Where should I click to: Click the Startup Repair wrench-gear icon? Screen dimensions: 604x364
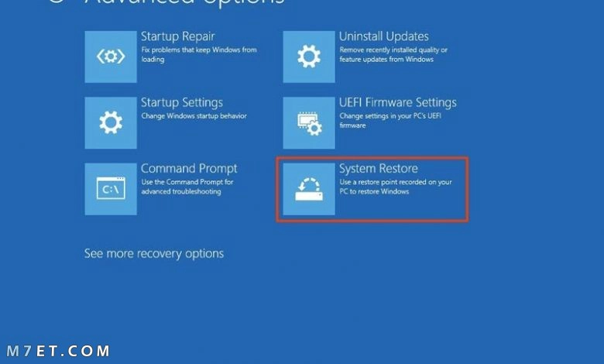(x=111, y=57)
